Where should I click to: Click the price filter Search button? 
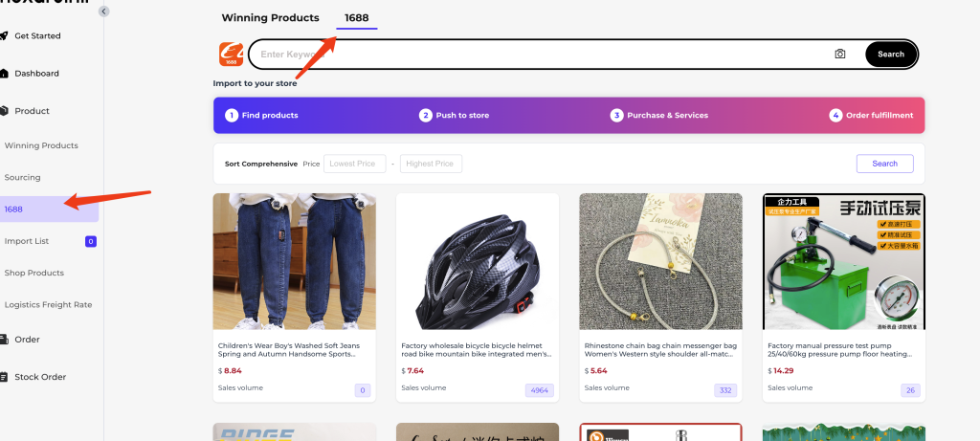pyautogui.click(x=884, y=164)
